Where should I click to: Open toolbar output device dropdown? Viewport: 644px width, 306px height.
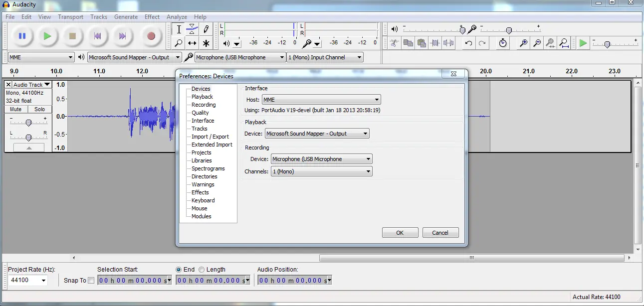135,57
